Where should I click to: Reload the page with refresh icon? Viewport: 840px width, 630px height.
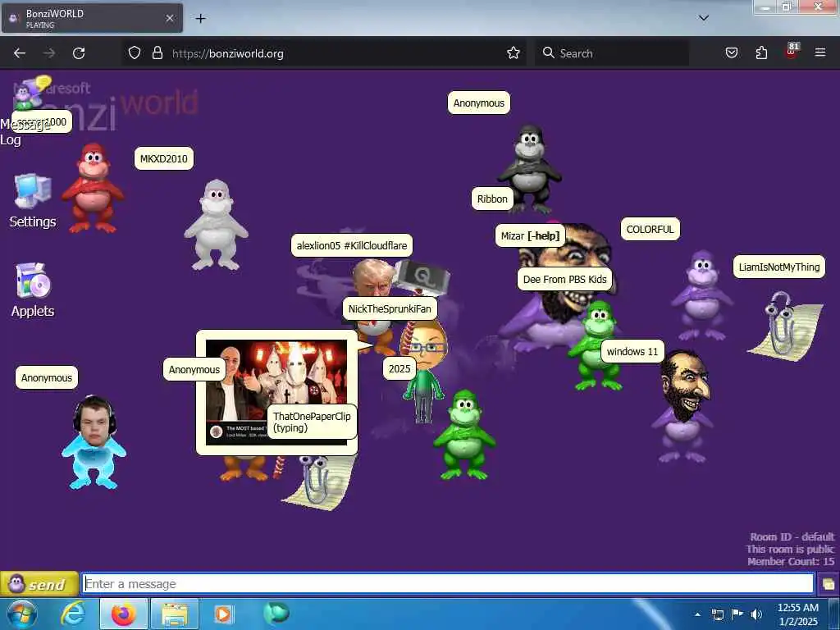[79, 53]
